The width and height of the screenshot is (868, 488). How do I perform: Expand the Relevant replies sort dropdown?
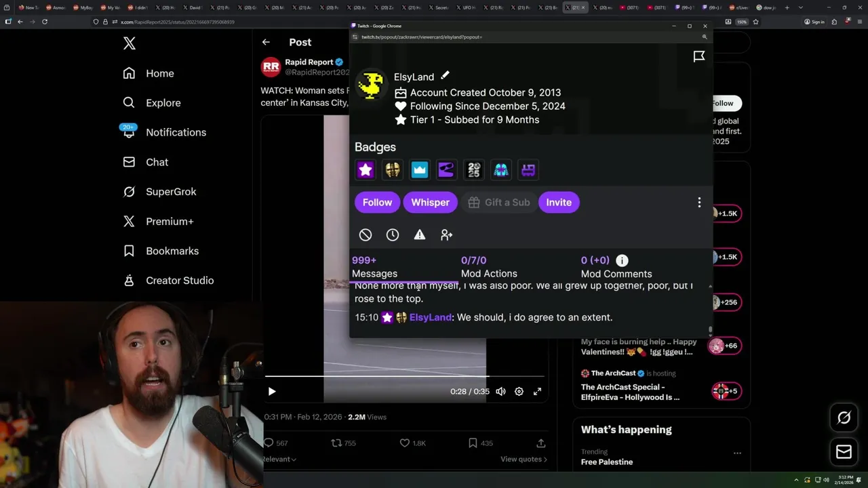pyautogui.click(x=279, y=459)
